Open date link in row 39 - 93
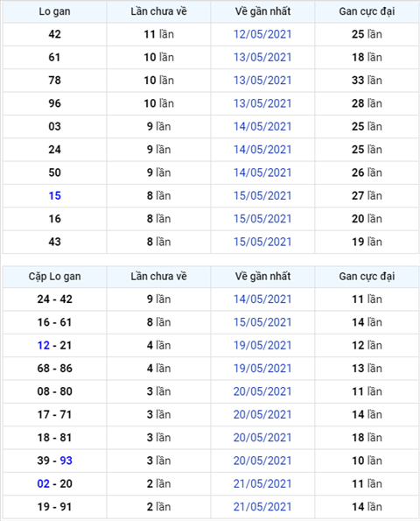420x521 pixels. pos(262,461)
